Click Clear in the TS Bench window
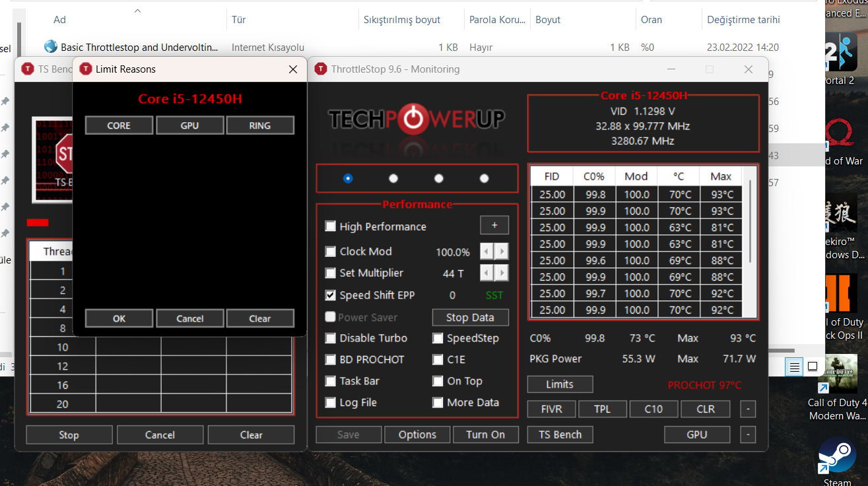Screen dimensions: 868x486 point(251,435)
